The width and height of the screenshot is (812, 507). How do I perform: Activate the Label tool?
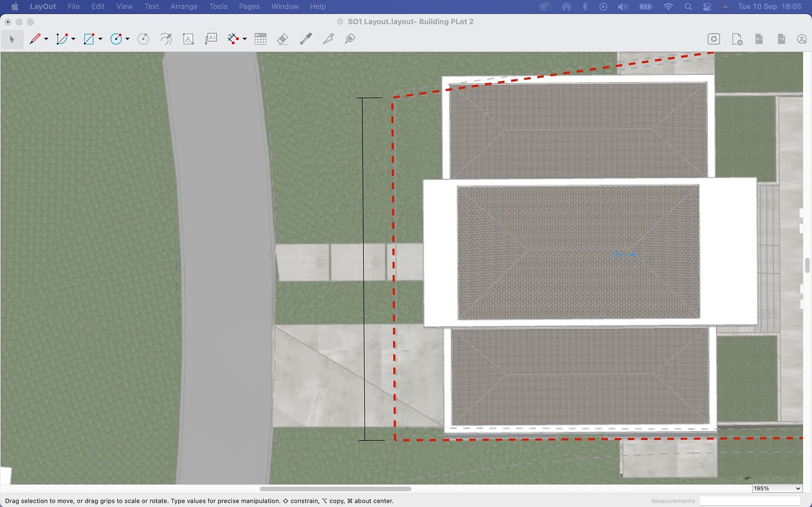(x=211, y=39)
